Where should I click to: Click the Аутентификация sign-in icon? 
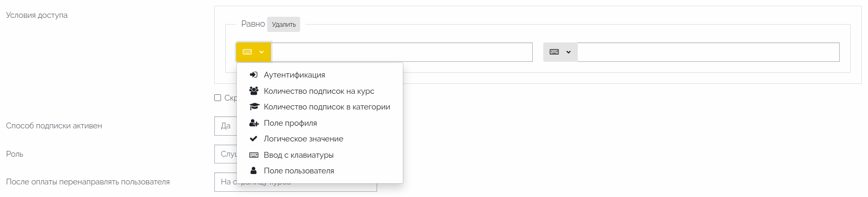254,75
